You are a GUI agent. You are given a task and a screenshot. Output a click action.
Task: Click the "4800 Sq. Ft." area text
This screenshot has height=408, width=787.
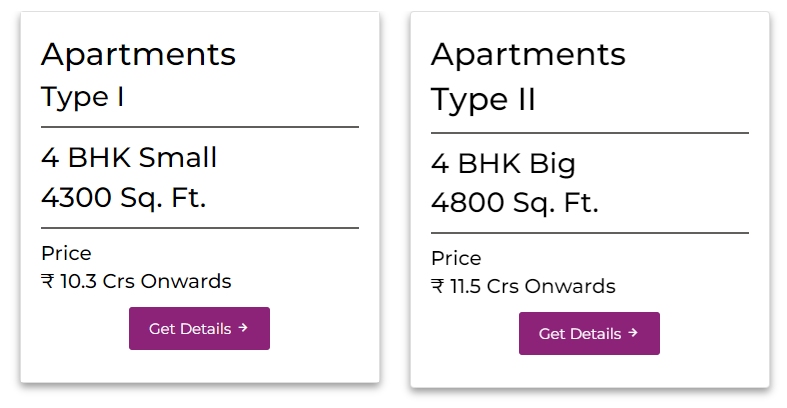(x=514, y=202)
